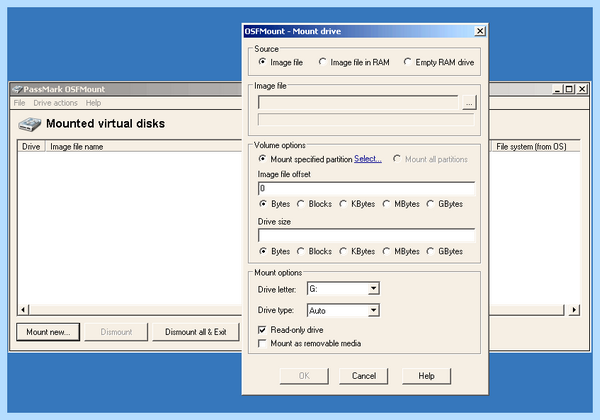Maximize the PassMark OSFMount window

(569, 89)
